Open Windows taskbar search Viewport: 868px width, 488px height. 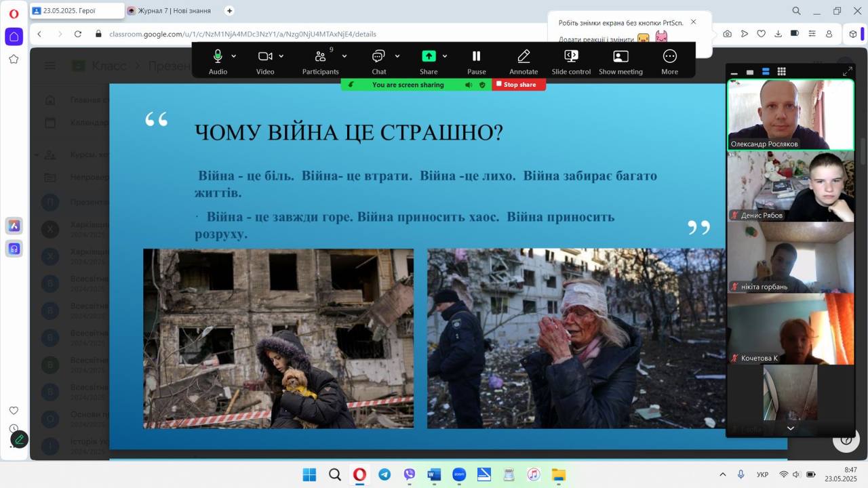click(334, 474)
